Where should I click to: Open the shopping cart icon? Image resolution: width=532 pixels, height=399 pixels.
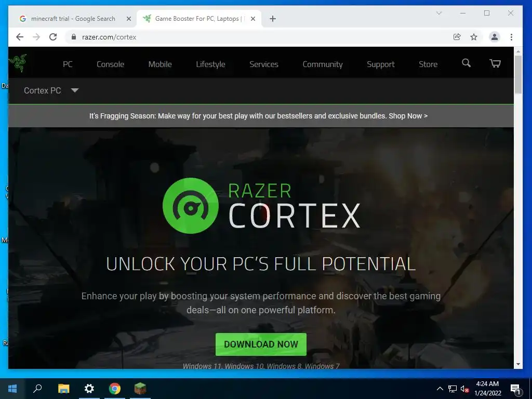click(495, 63)
